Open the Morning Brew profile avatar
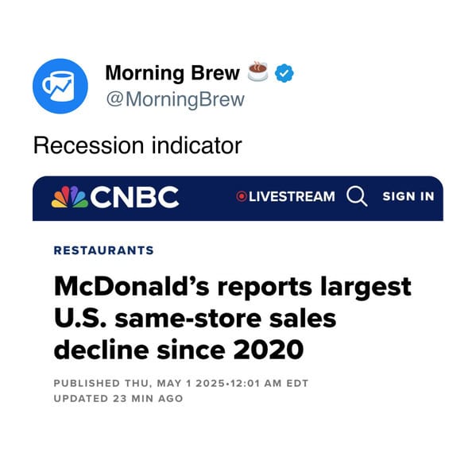This screenshot has width=476, height=476. pos(60,86)
